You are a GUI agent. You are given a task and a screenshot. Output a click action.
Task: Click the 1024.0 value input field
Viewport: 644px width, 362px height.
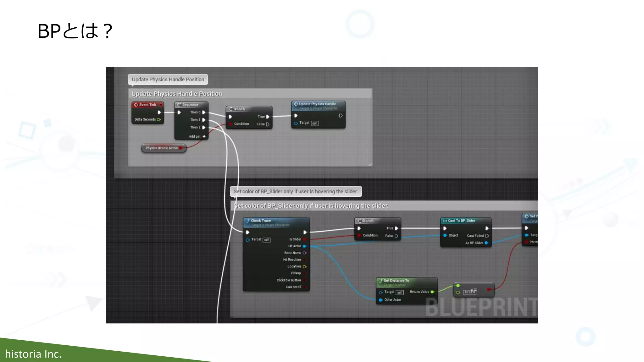pos(469,292)
